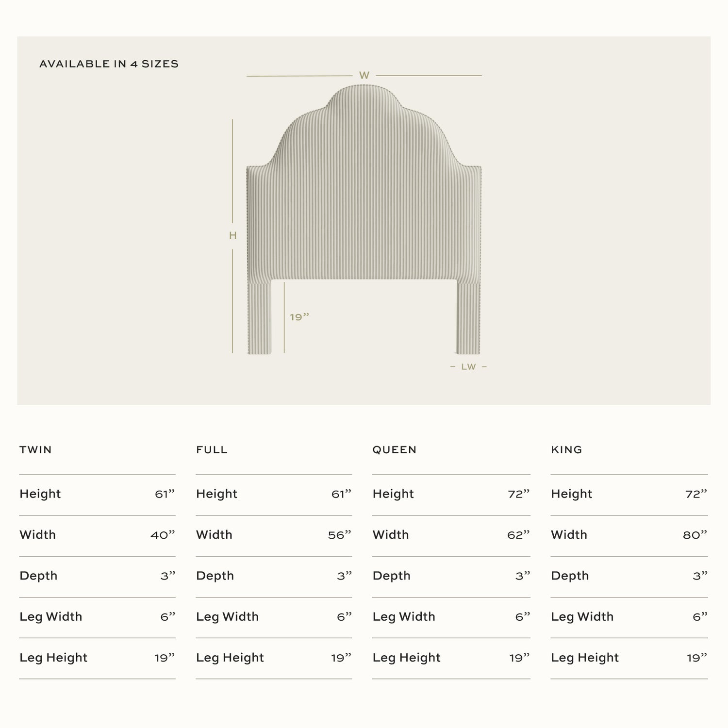Image resolution: width=728 pixels, height=728 pixels.
Task: Click the Leg Height label under Full
Action: pyautogui.click(x=230, y=658)
